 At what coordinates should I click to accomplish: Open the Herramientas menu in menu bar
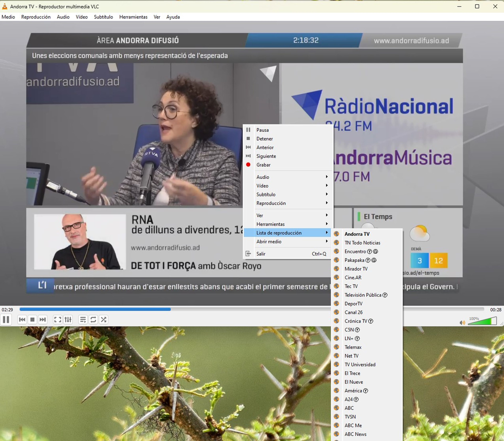133,17
